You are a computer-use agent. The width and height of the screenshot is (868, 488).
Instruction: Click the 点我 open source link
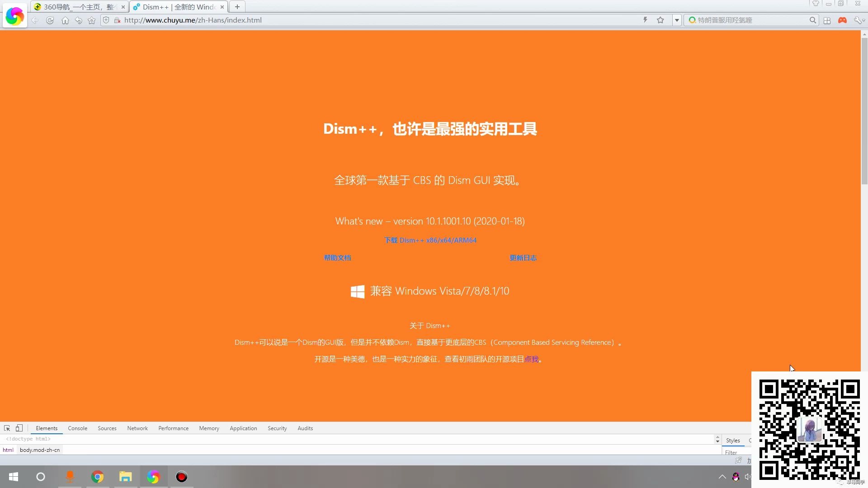click(x=532, y=359)
